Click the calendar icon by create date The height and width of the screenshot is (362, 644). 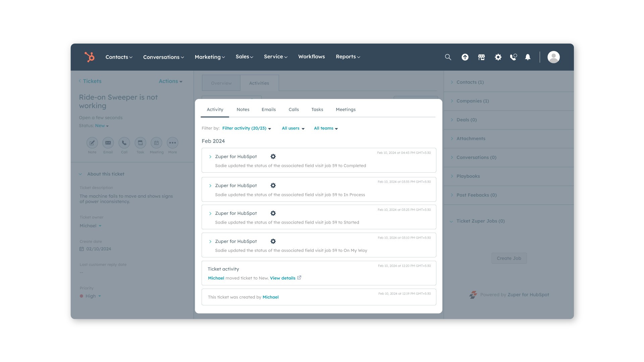click(x=82, y=249)
